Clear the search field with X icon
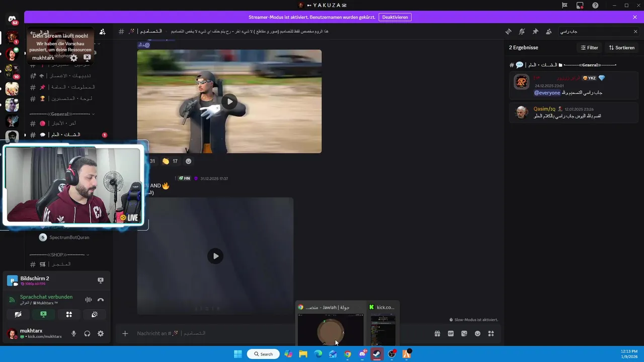This screenshot has height=362, width=644. (635, 31)
